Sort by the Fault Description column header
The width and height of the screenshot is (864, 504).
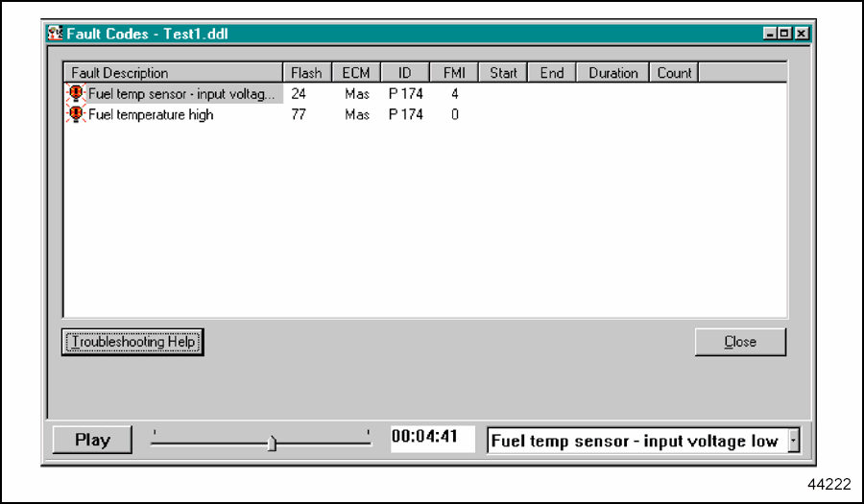tap(173, 73)
